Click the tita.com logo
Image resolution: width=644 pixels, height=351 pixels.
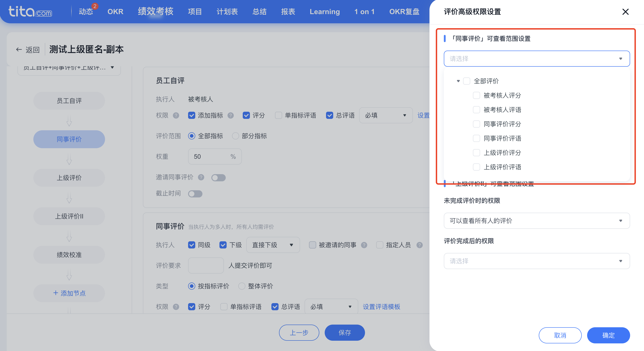(x=30, y=11)
